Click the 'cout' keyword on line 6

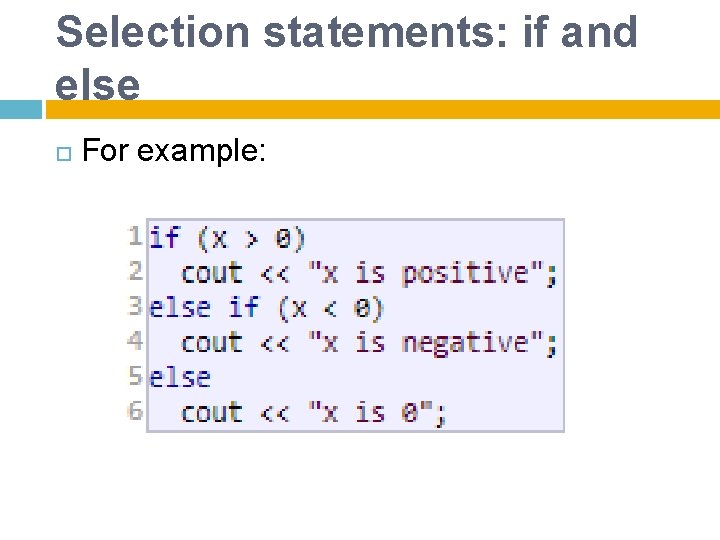(x=212, y=412)
